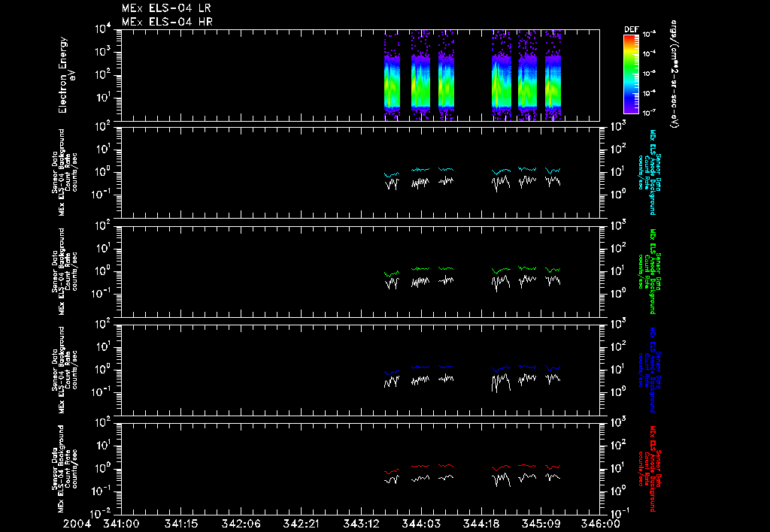
Task: Click time tick label "343:12"
Action: coord(360,524)
